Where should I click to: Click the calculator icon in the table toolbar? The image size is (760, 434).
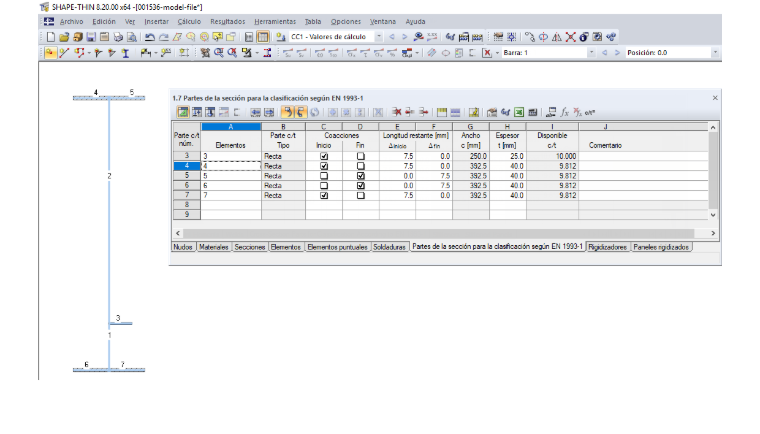click(x=532, y=113)
